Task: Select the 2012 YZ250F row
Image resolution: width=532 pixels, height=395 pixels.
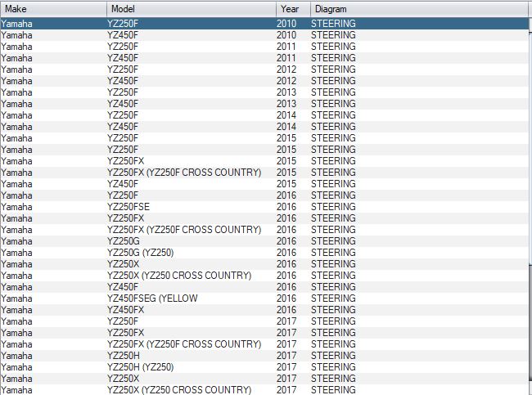Action: coord(264,70)
